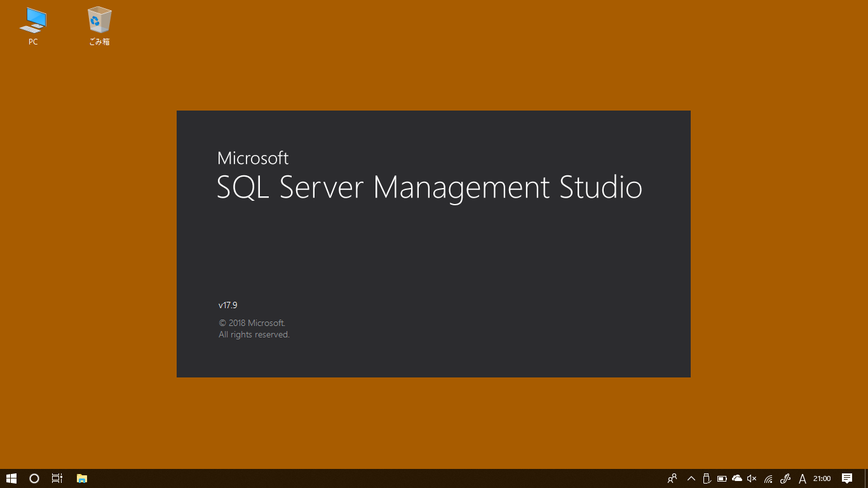Open the Action Center notifications icon

(847, 478)
